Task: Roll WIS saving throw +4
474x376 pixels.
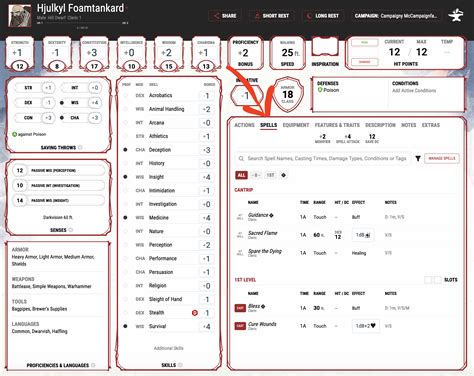Action: tap(95, 103)
